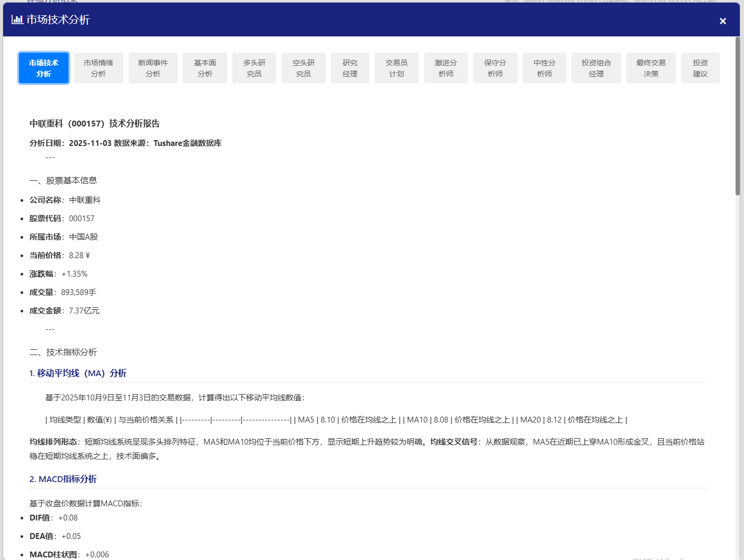Open the 投资组合经理 tab
This screenshot has width=744, height=560.
[596, 67]
